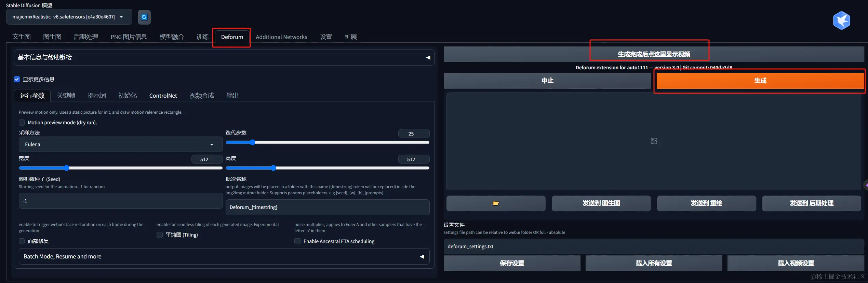Image resolution: width=868 pixels, height=283 pixels.
Task: Click 生成完成后点这里显示视频 button
Action: tap(654, 54)
